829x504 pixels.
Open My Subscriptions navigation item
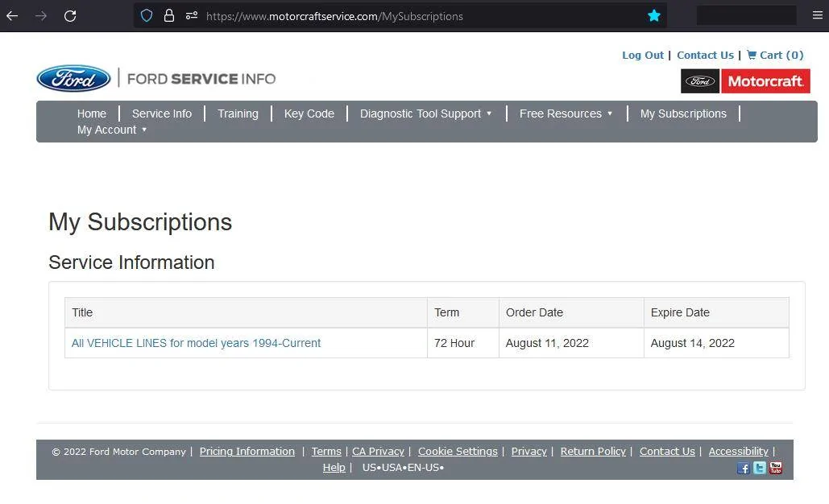pos(683,114)
